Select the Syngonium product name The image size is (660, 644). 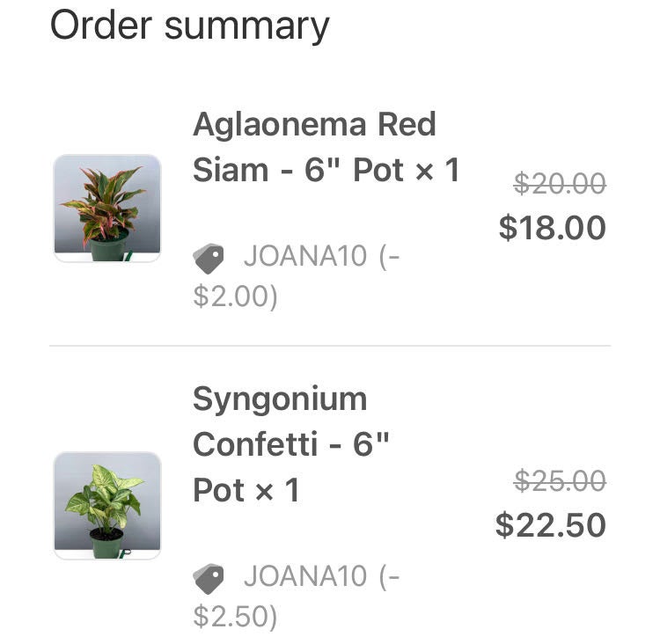[x=280, y=399]
